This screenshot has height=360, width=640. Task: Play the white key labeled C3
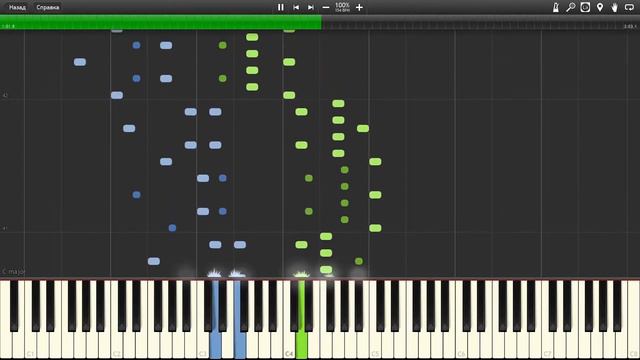coord(203,345)
